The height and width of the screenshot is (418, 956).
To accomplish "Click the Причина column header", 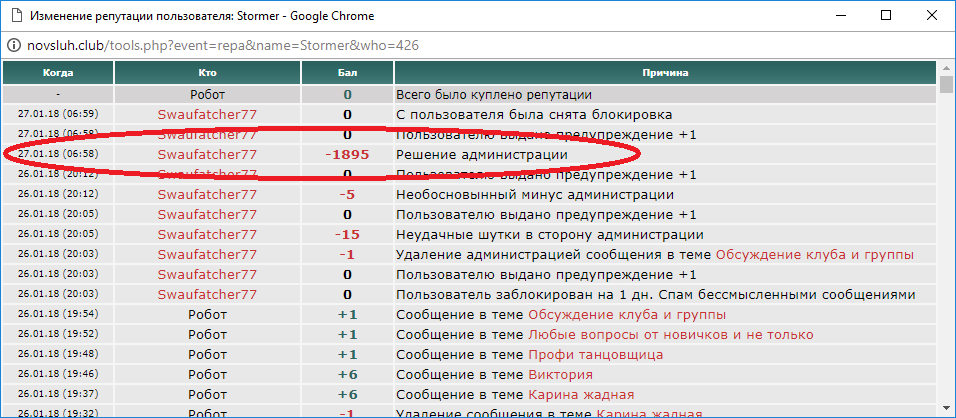I will click(665, 73).
